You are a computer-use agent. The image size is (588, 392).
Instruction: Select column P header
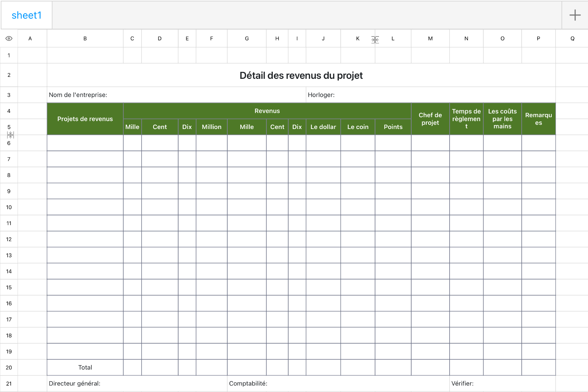click(x=539, y=38)
